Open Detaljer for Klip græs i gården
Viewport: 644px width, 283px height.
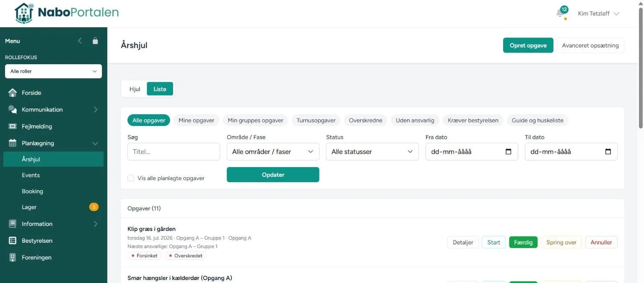(x=463, y=242)
